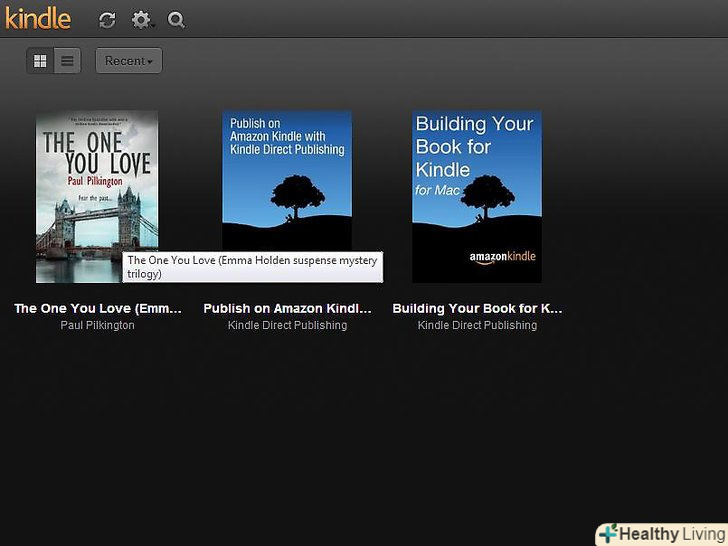Click the Kindle logo in the header
The width and height of the screenshot is (728, 546).
pyautogui.click(x=38, y=19)
